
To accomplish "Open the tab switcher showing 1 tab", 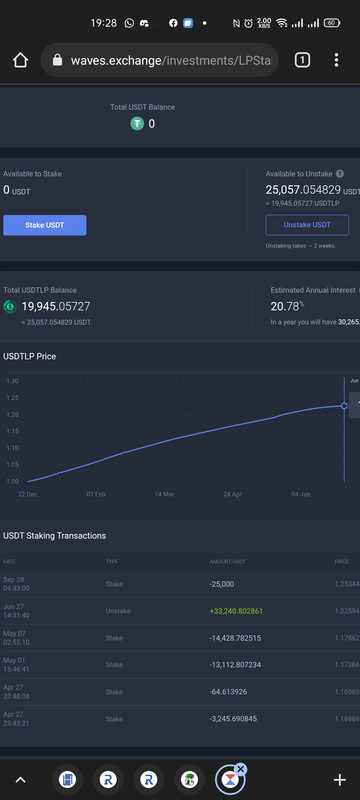I will [302, 60].
